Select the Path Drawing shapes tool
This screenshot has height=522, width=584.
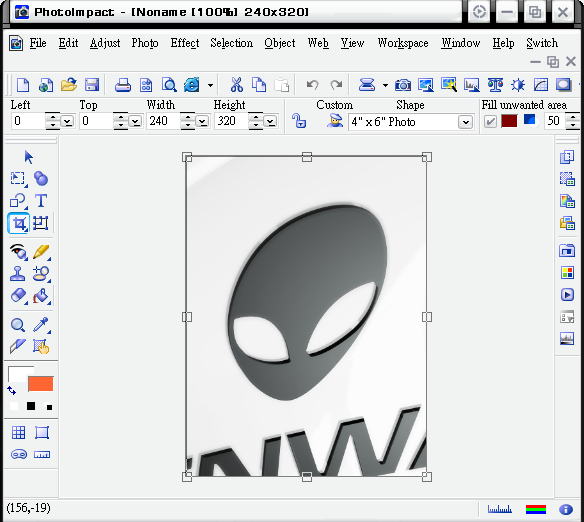pyautogui.click(x=18, y=201)
